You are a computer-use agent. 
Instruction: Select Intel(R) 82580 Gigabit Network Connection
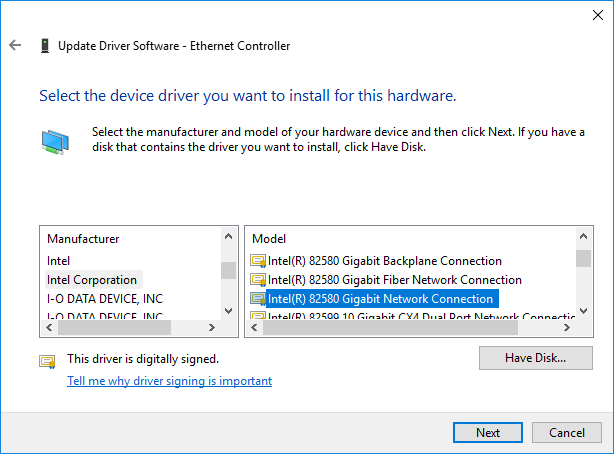coord(381,299)
